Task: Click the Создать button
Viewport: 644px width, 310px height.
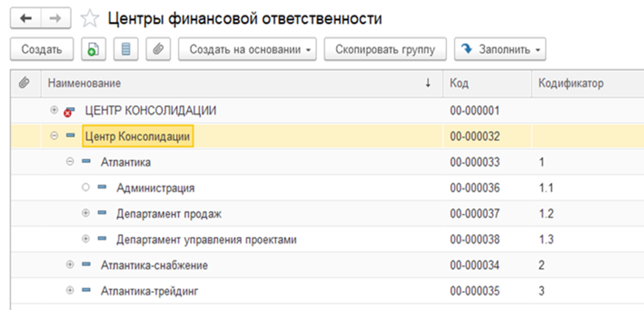Action: [42, 50]
